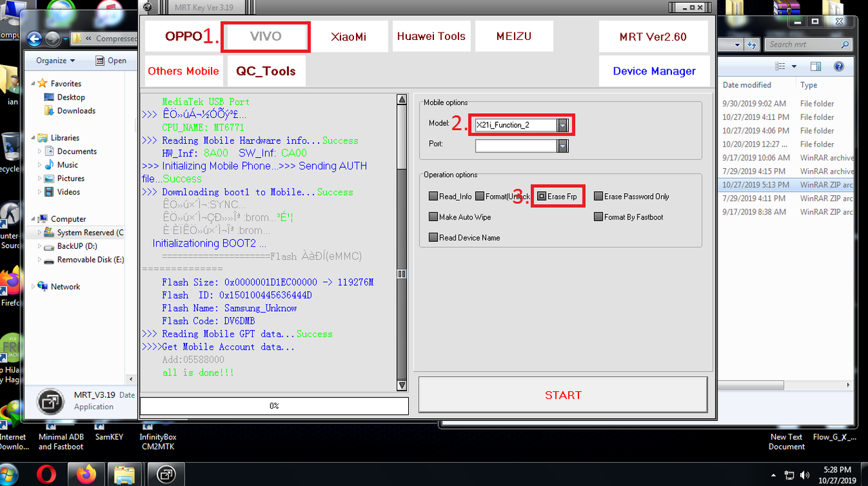Enable Make Auto Wipe option
The width and height of the screenshot is (868, 486).
[433, 217]
